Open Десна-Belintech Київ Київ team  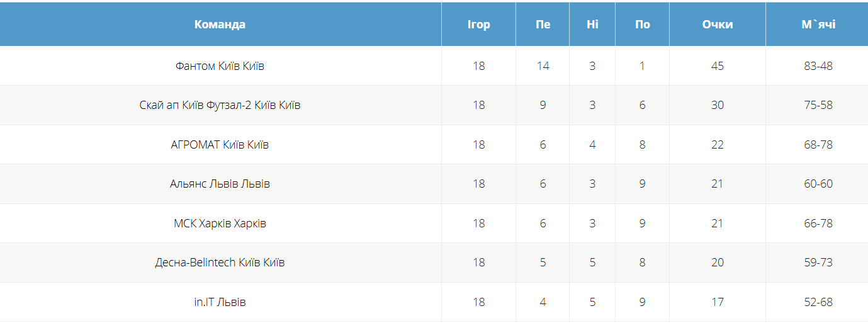[220, 263]
